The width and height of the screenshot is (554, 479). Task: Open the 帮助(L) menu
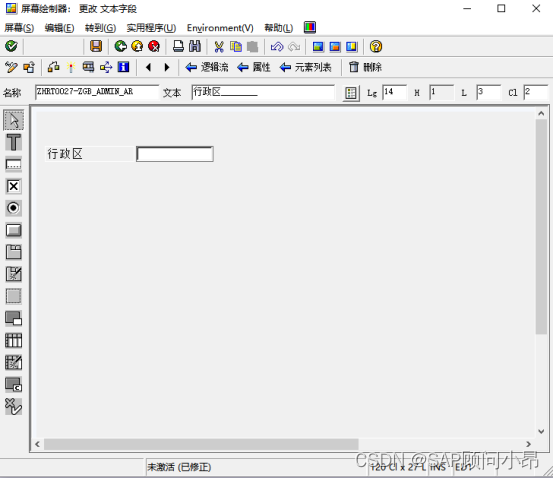pyautogui.click(x=279, y=28)
